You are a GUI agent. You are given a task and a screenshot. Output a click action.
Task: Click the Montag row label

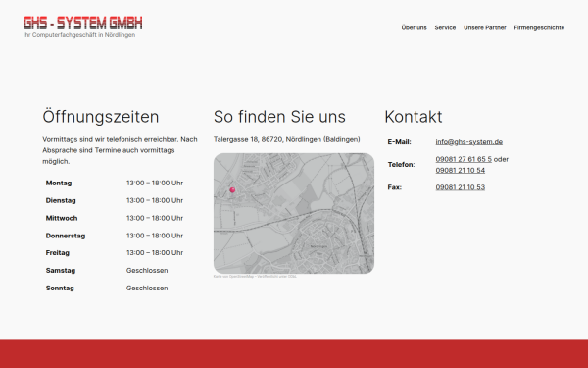point(59,183)
